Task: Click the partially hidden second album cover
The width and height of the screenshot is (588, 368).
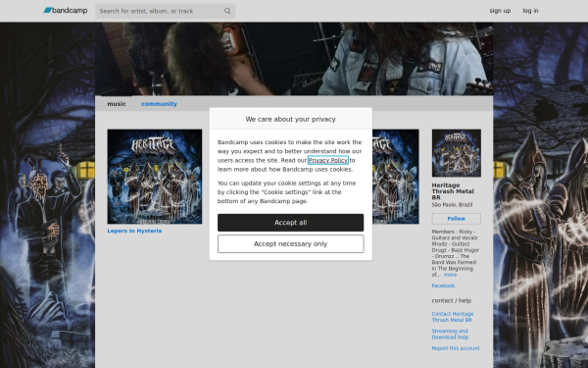Action: point(396,177)
